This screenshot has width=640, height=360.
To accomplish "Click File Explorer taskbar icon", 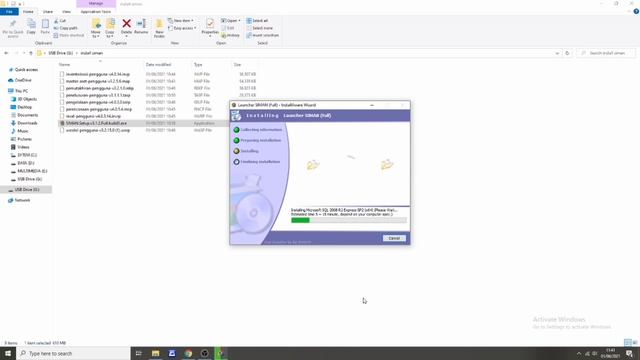I will point(156,353).
